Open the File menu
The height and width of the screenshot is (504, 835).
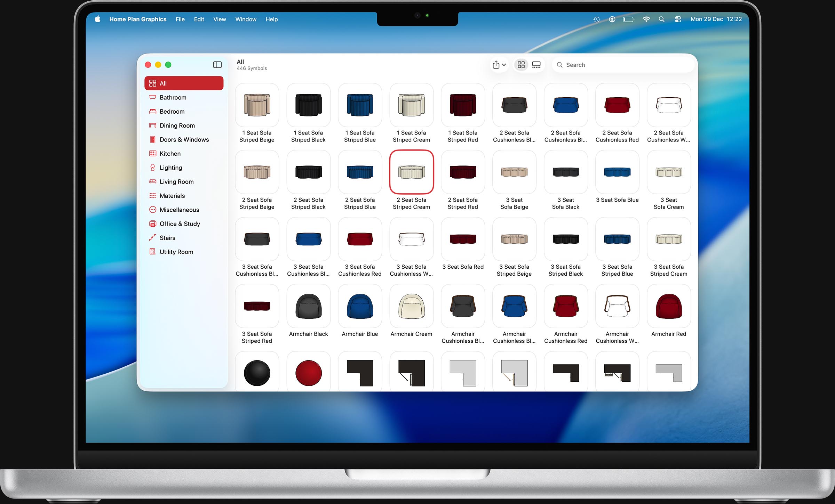coord(180,19)
